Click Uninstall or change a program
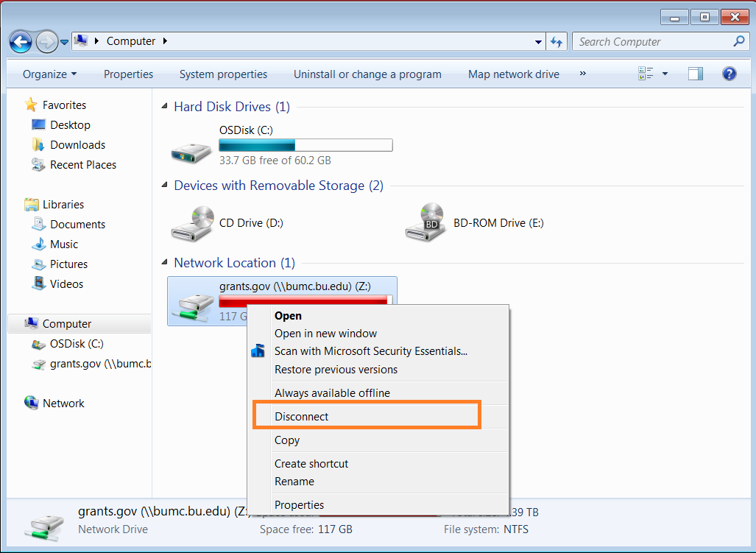 pos(367,74)
